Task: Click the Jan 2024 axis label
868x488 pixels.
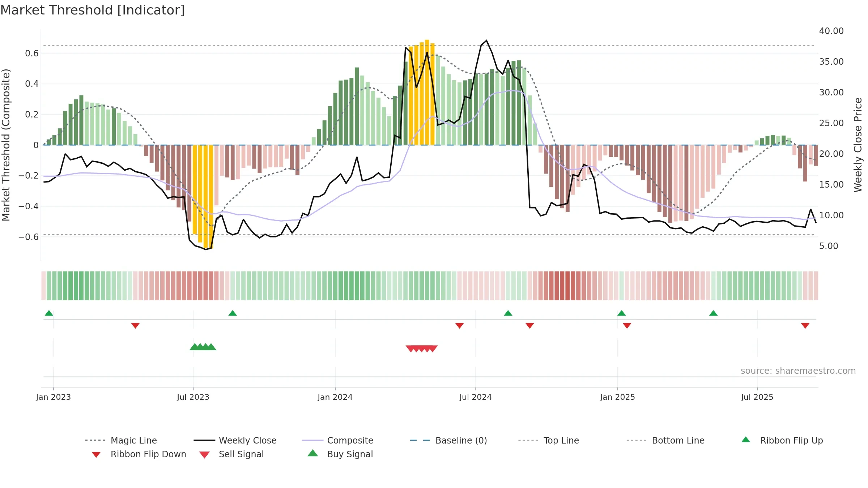Action: point(335,397)
